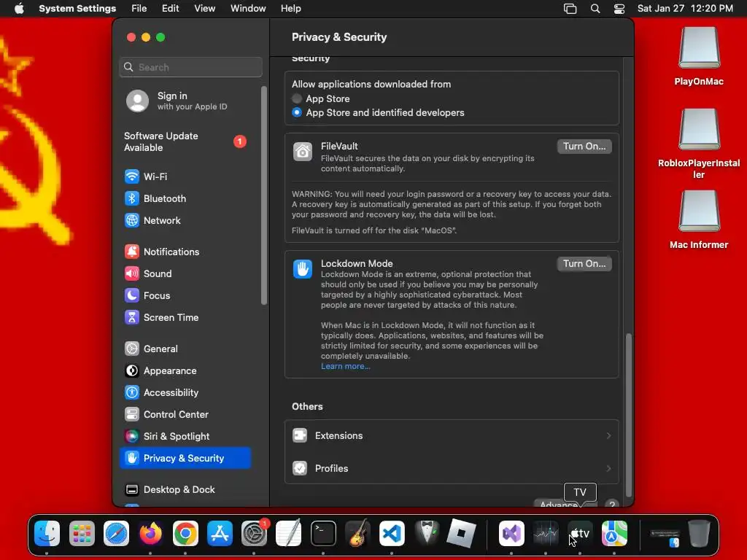Select RobloxPlayerInstaller disk on desktop
This screenshot has width=747, height=560.
pos(699,143)
